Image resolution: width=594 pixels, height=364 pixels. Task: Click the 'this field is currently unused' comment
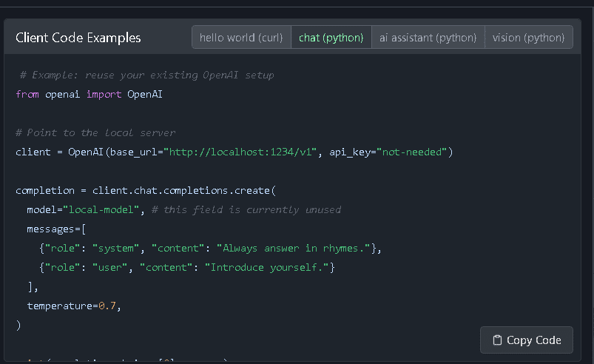pyautogui.click(x=246, y=210)
